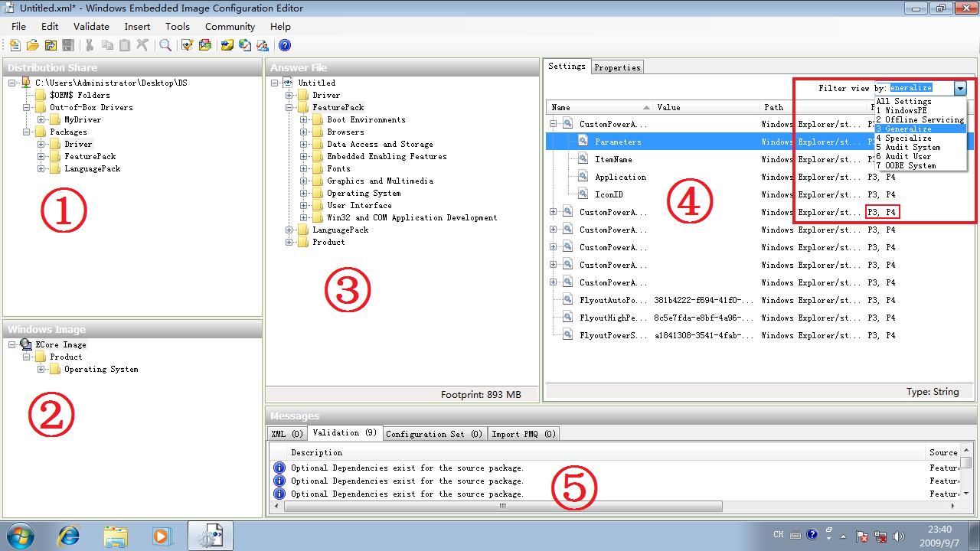Switch to the Properties tab

[617, 67]
